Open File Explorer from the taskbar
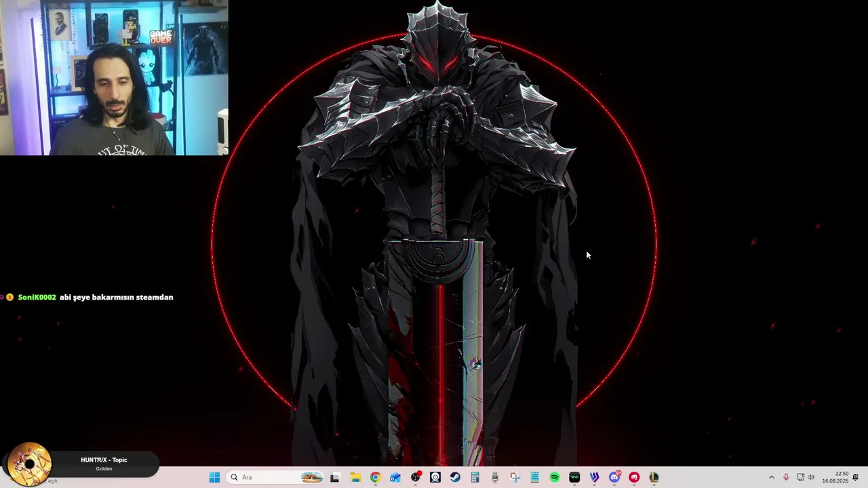 (355, 477)
